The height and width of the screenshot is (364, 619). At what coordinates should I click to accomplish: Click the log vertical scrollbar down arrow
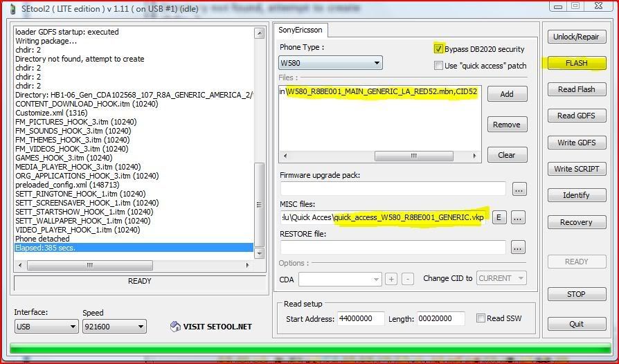tap(260, 253)
